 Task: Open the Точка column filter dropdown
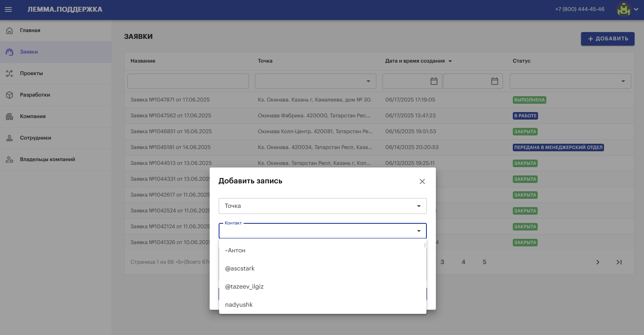[368, 81]
